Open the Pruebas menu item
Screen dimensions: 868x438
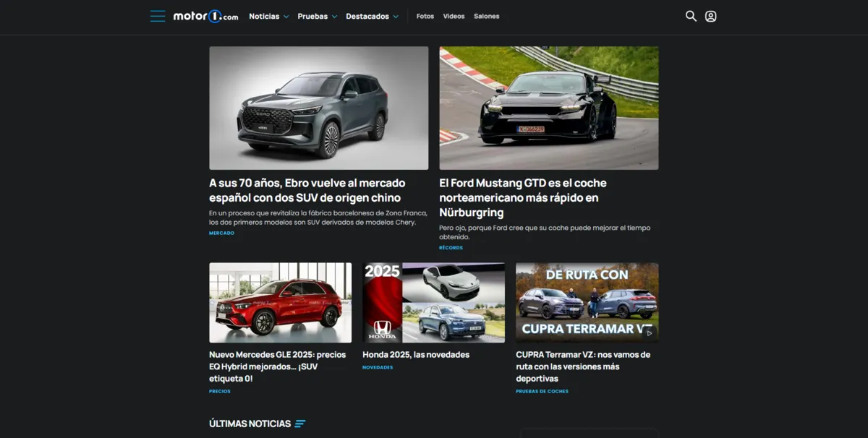pos(312,16)
